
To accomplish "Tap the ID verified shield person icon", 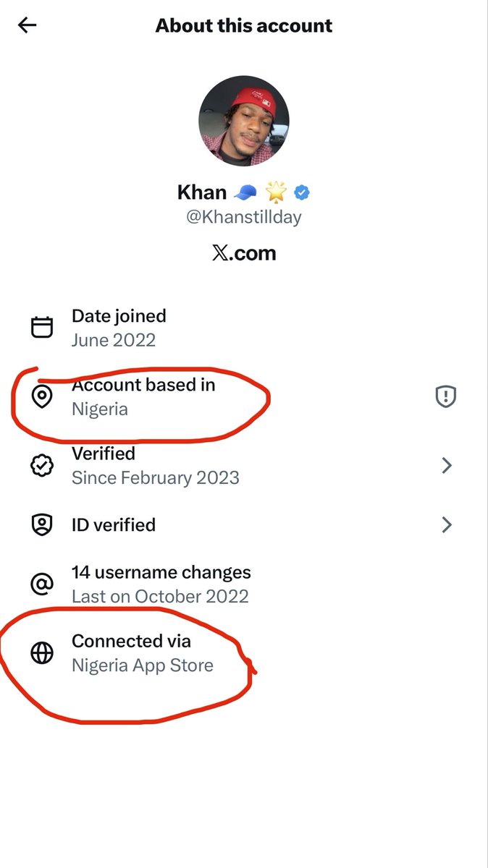I will point(42,524).
